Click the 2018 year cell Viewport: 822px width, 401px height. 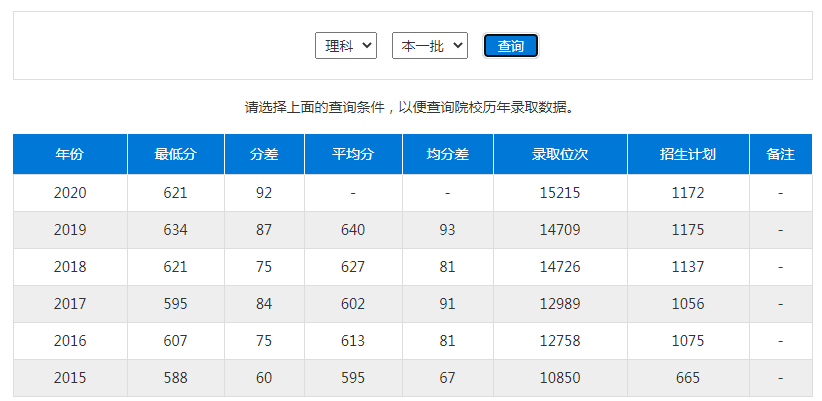[70, 267]
